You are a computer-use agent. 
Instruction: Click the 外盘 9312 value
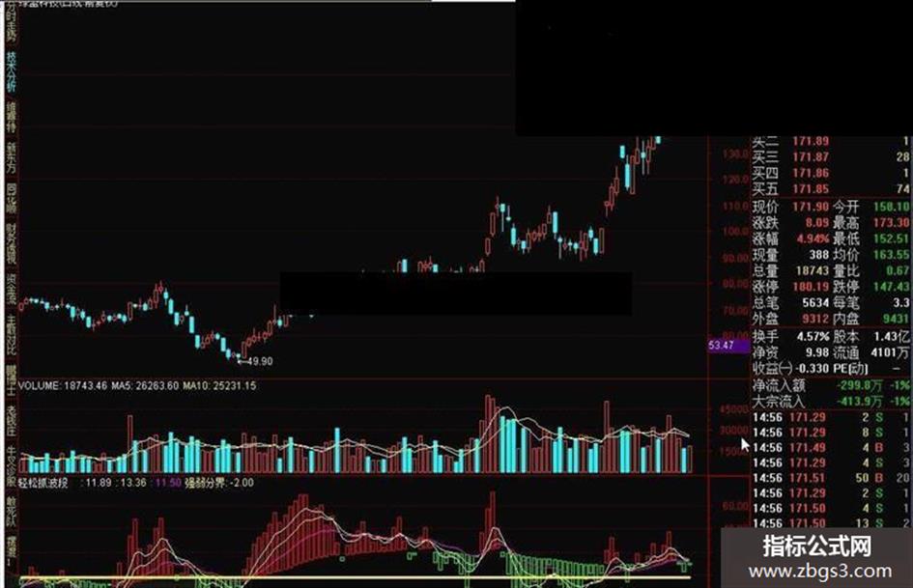[815, 319]
